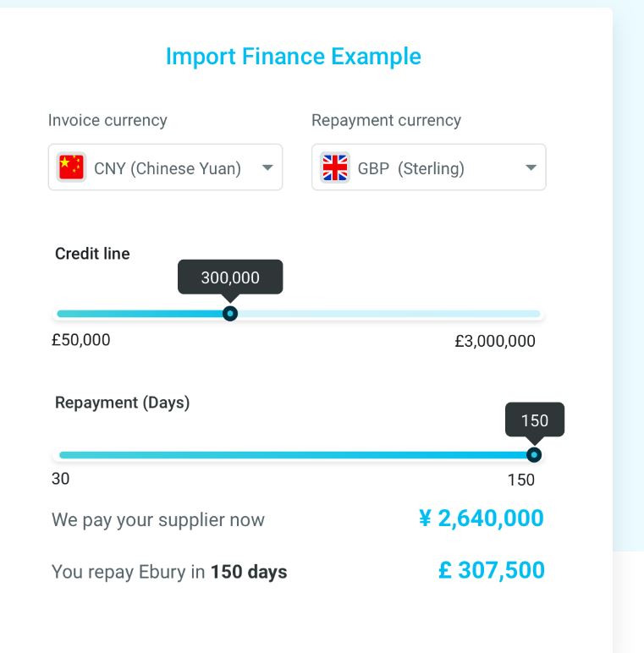Screen dimensions: 644x653
Task: Click the Chinese flag icon
Action: point(71,167)
